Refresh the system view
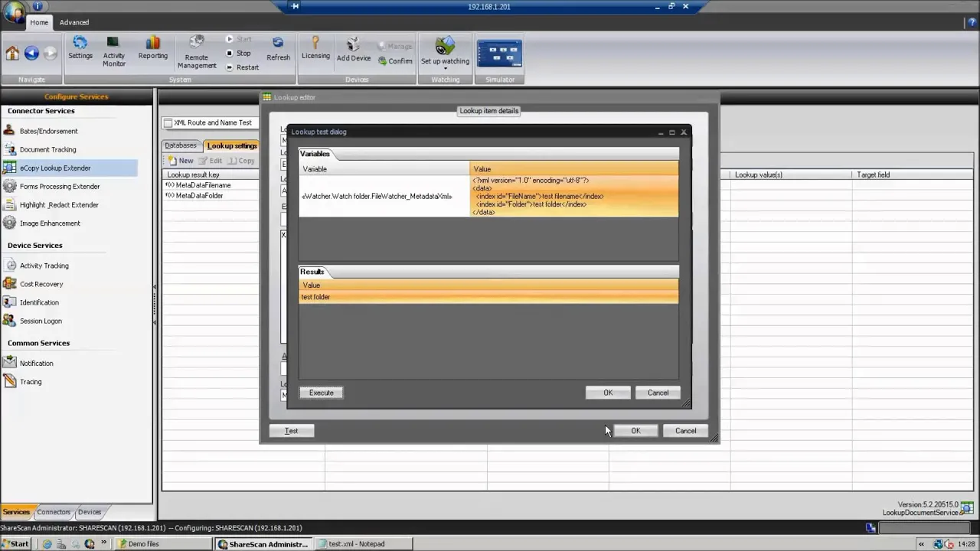 (x=278, y=48)
